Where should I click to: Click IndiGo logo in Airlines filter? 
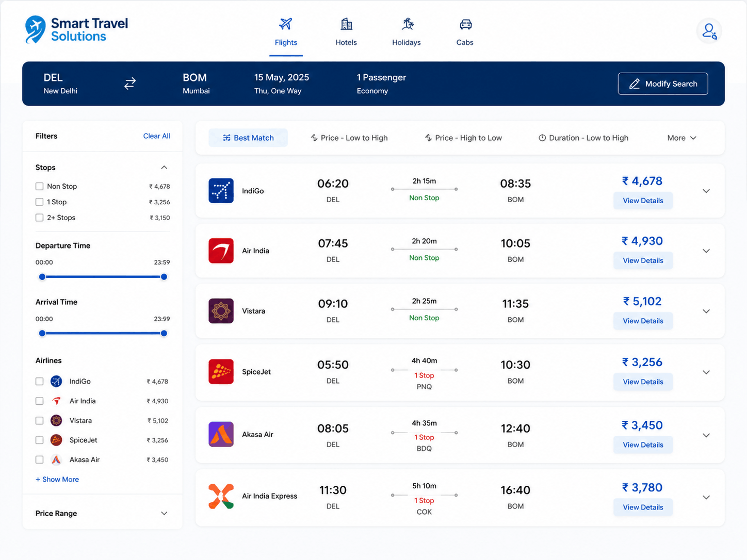[56, 382]
